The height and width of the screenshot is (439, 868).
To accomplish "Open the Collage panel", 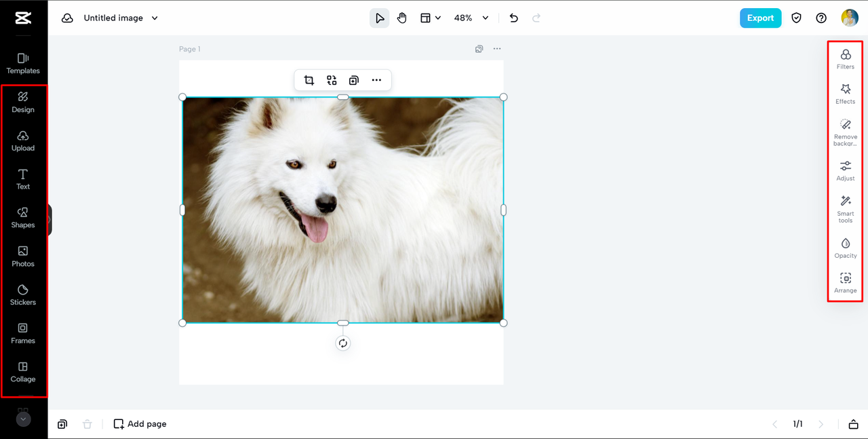I will [x=23, y=373].
